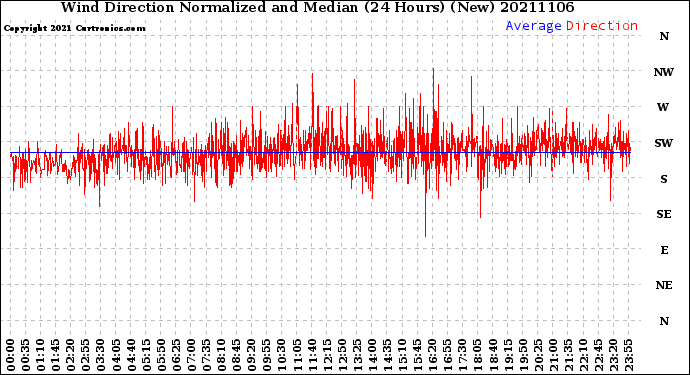Viewport: 690px width, 375px height.
Task: Click the 23:20 time axis label
Action: [613, 355]
